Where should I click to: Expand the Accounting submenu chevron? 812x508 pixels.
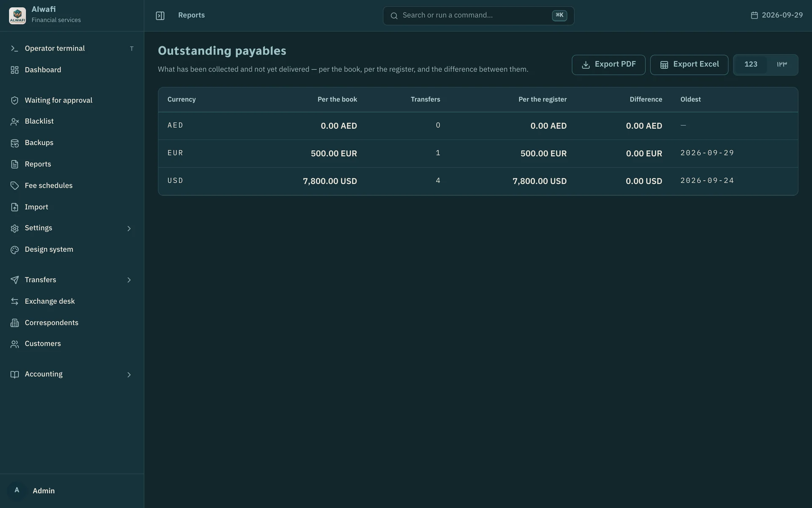(x=129, y=375)
